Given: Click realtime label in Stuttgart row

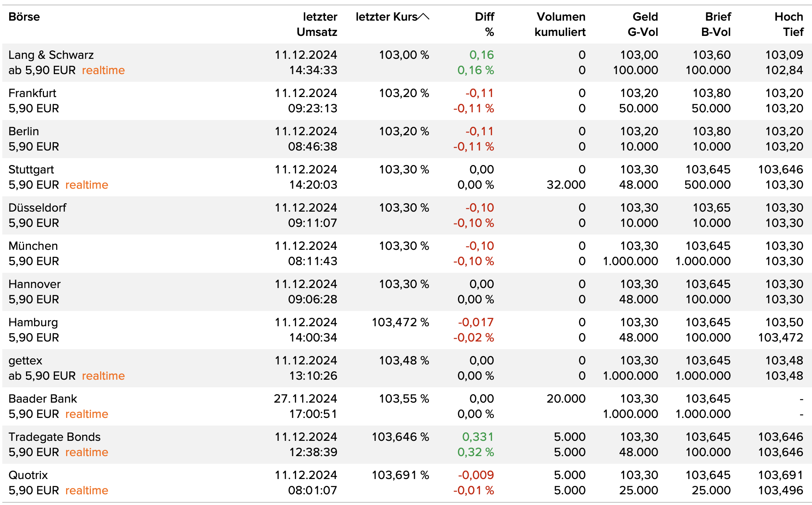Looking at the screenshot, I should tap(87, 185).
